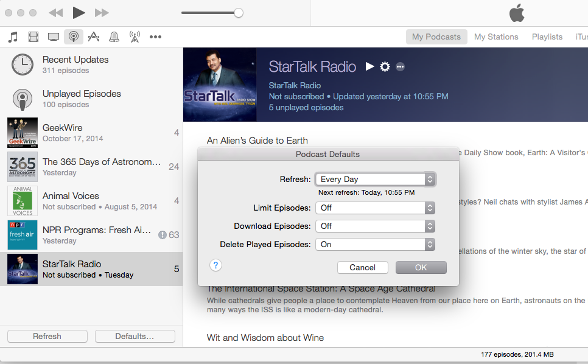Click the fast-forward playback button

pyautogui.click(x=102, y=13)
